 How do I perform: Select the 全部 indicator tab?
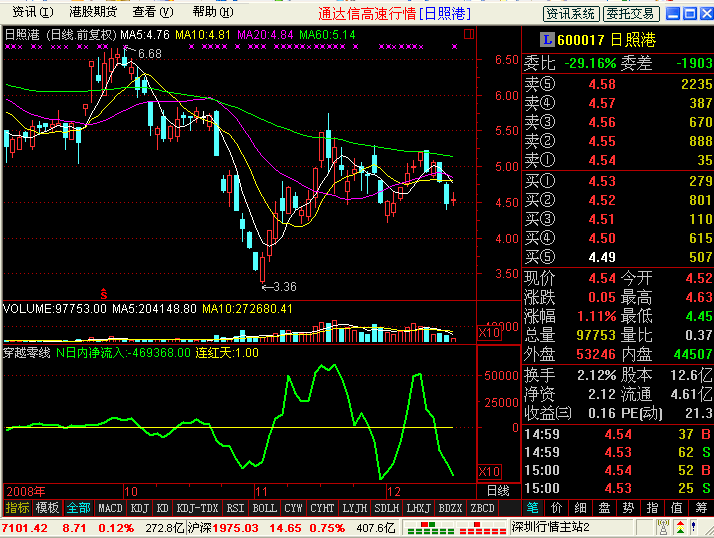coord(78,508)
